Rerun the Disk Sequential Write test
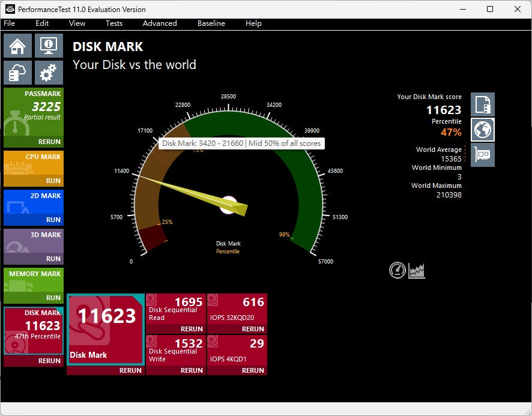The width and height of the screenshot is (532, 416). tap(192, 370)
